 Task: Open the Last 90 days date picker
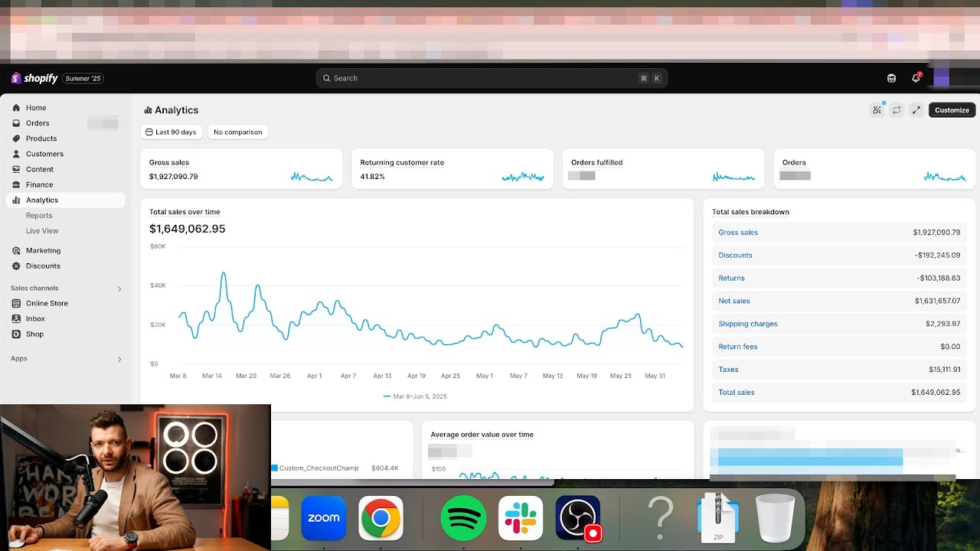pyautogui.click(x=171, y=132)
